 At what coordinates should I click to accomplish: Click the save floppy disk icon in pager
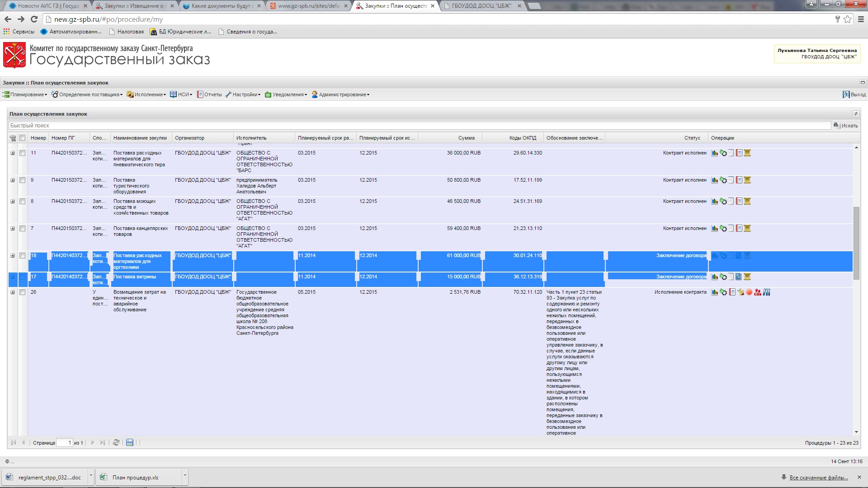coord(130,443)
